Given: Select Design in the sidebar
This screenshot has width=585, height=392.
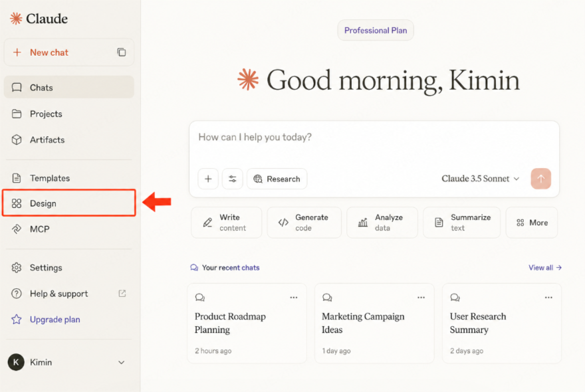Looking at the screenshot, I should point(69,203).
